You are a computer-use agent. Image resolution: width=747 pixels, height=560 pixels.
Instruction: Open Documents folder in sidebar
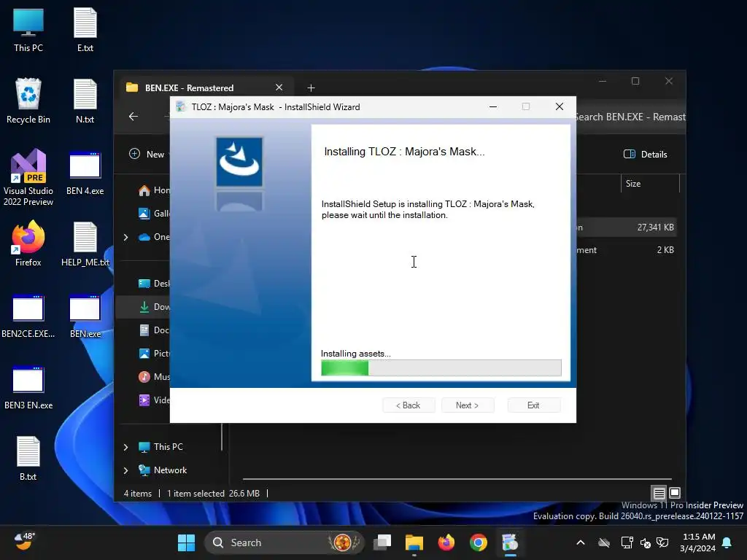coord(153,330)
